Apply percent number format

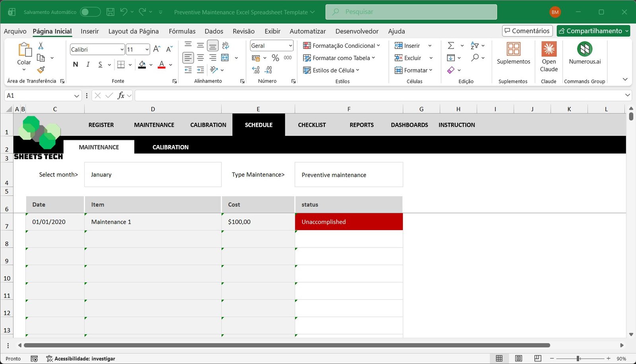275,58
